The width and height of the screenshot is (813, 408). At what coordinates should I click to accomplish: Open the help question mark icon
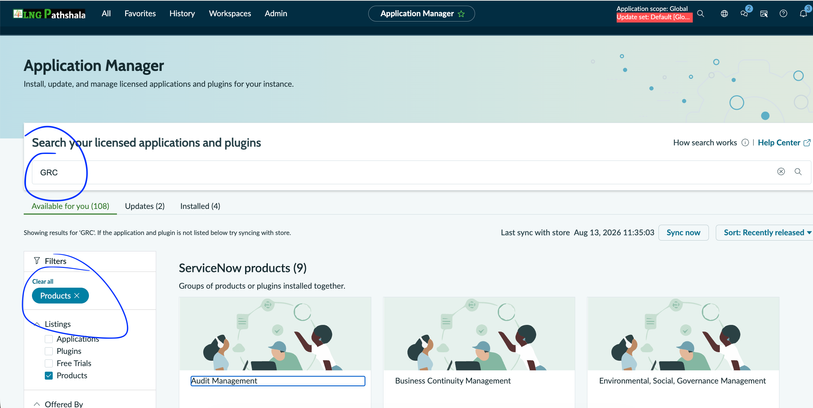point(783,14)
